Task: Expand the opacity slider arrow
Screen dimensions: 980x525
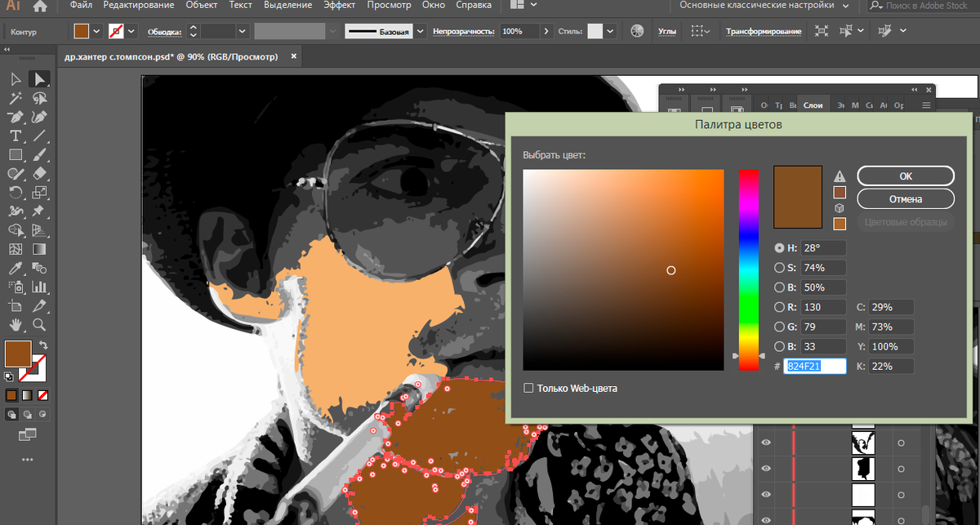Action: click(x=545, y=31)
